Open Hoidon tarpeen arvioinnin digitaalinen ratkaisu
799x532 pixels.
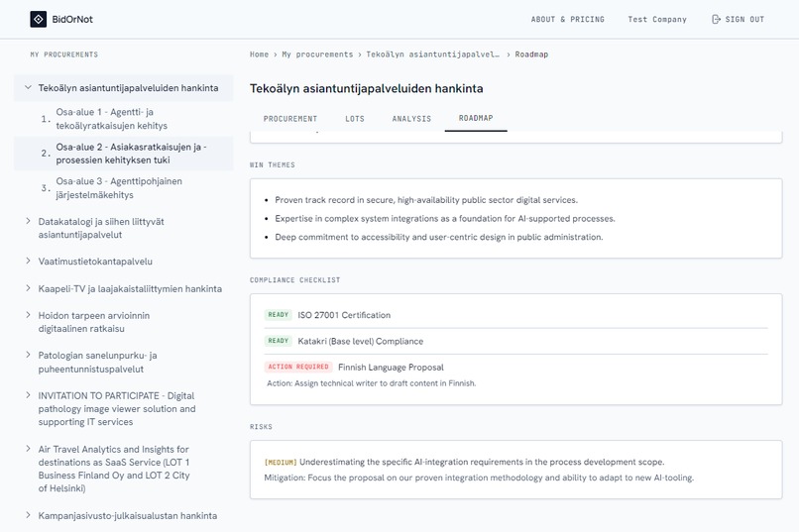[x=94, y=322]
